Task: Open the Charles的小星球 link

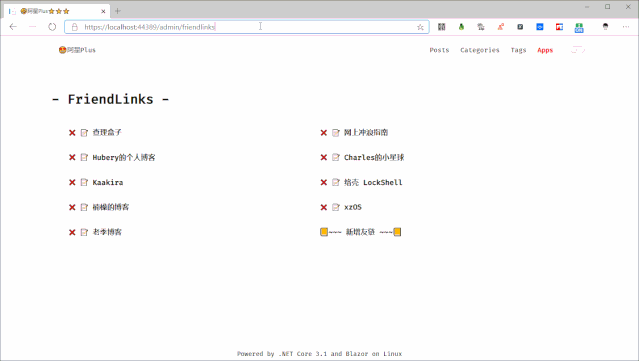Action: point(374,158)
